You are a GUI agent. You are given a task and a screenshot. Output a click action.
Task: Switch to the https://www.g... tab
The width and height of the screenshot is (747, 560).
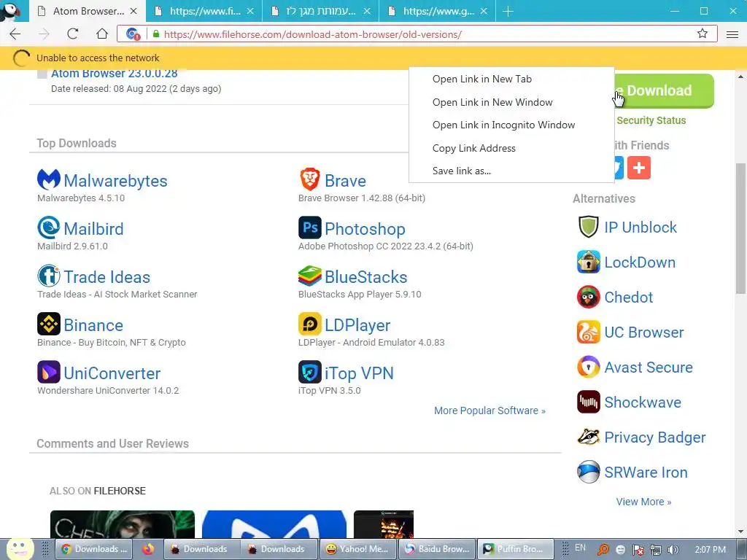tap(438, 11)
